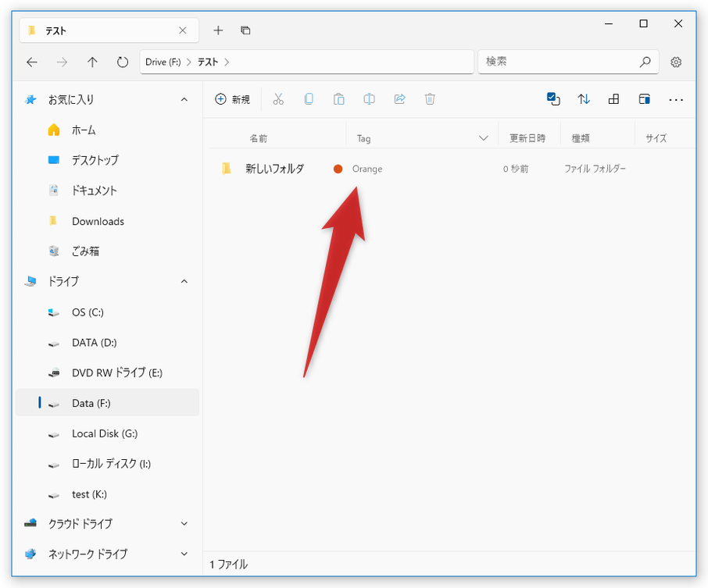Click the Cut scissors icon
Viewport: 708px width, 588px height.
pyautogui.click(x=278, y=99)
